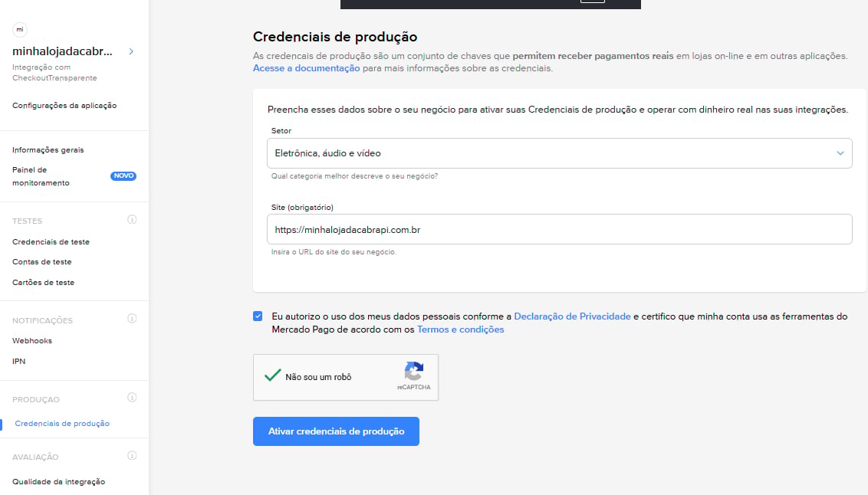Open the Declaração de Privacidade link
This screenshot has height=495, width=868.
[x=572, y=316]
